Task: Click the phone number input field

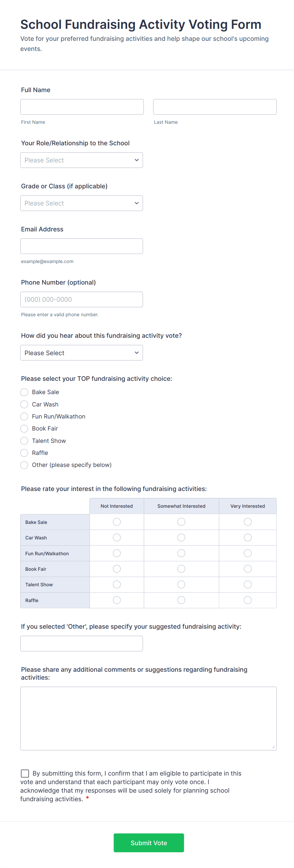Action: 82,299
